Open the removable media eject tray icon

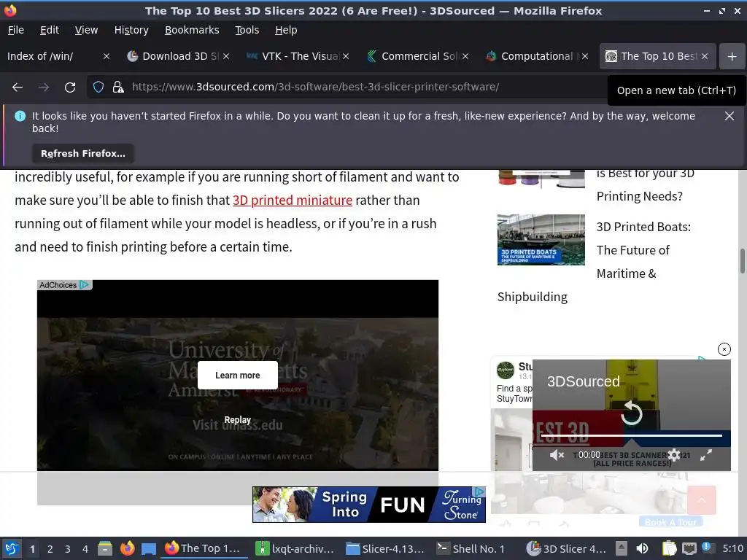622,548
